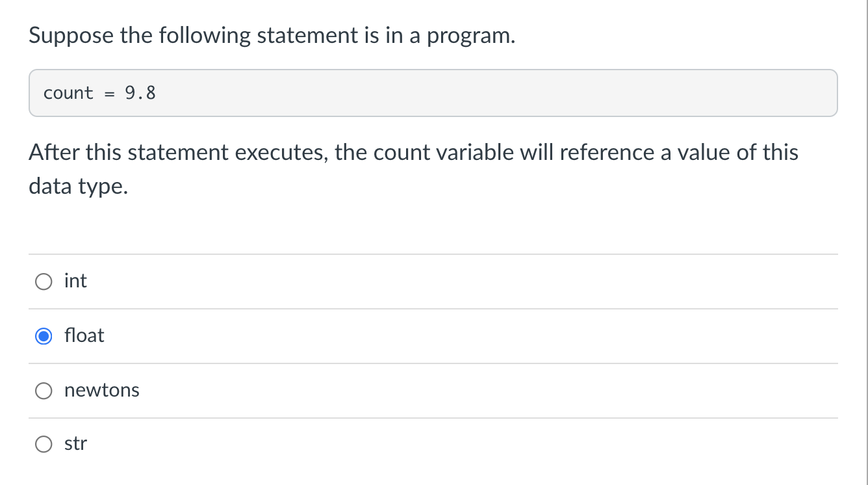Click the "int" answer label text
Viewport: 868px width, 485px height.
(75, 281)
